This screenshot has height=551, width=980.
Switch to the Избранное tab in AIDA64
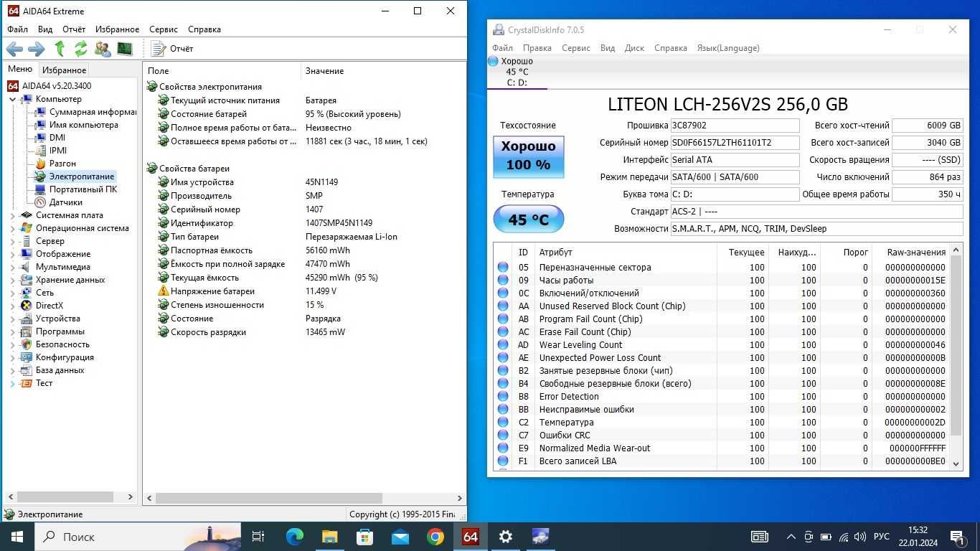point(64,70)
